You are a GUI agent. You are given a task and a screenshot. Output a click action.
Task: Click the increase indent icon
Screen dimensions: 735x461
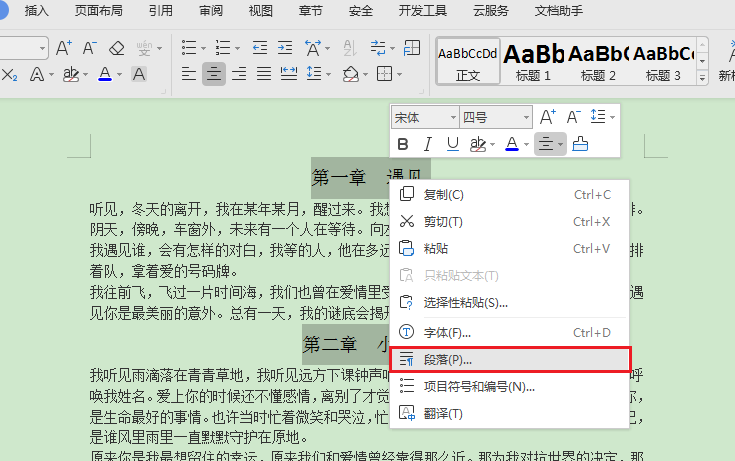coord(285,48)
